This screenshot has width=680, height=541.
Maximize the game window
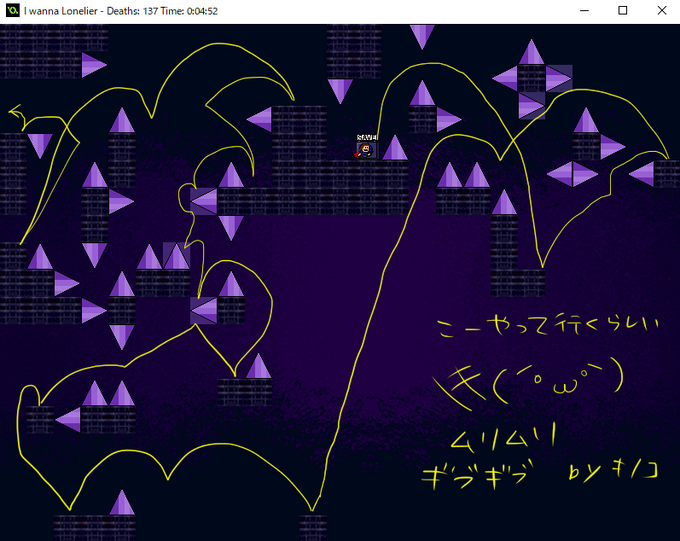(x=622, y=11)
